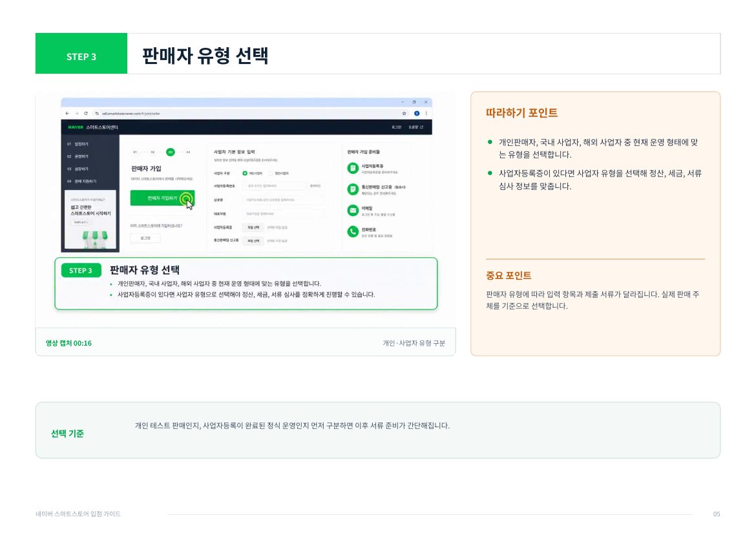Open 04 판매 지원하기 in the sidebar

tap(82, 182)
